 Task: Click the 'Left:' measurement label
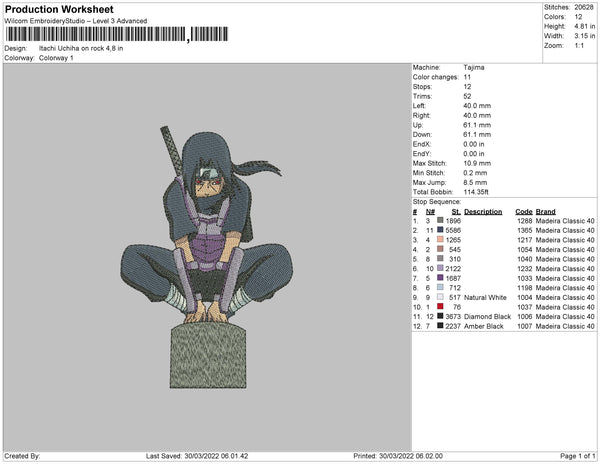[419, 106]
